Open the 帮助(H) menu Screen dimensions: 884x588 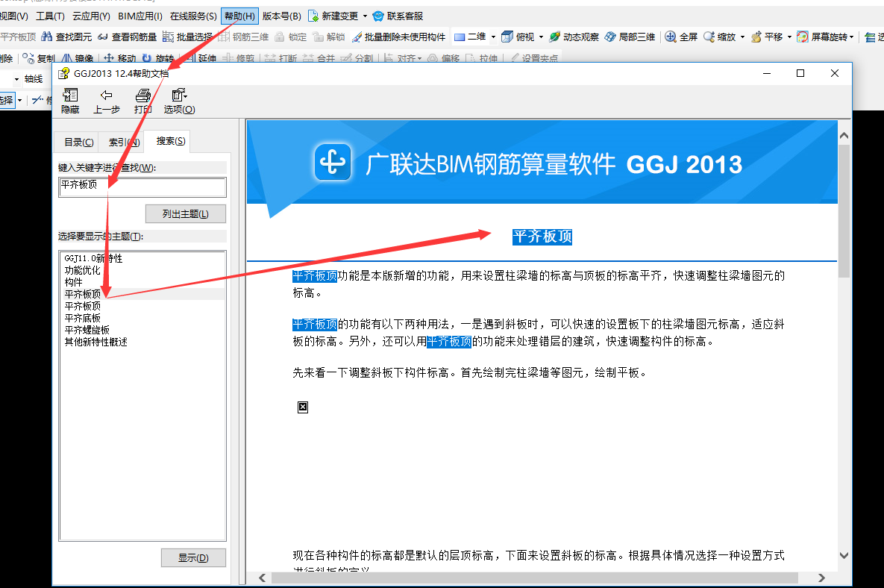click(239, 16)
